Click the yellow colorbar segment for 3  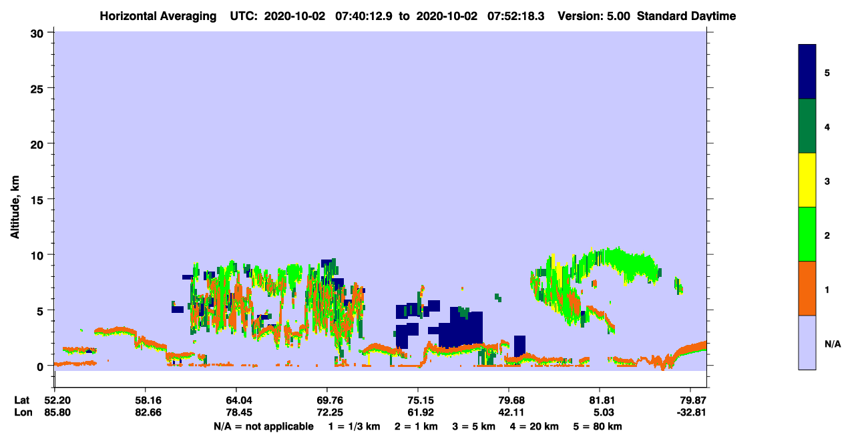807,180
